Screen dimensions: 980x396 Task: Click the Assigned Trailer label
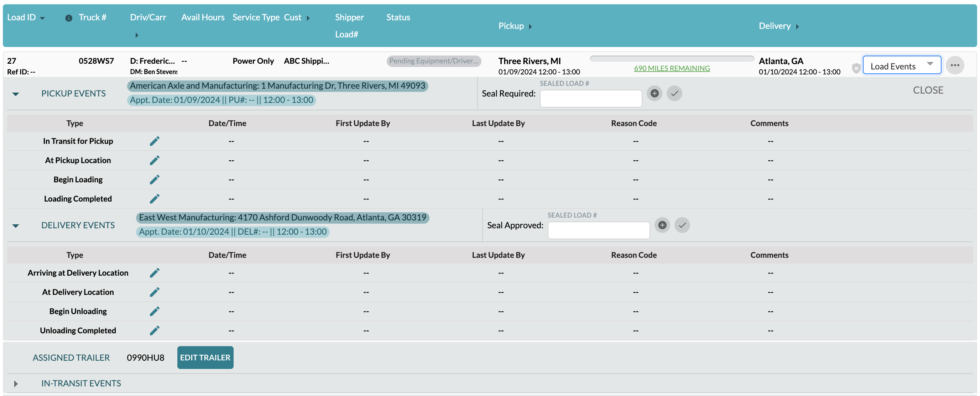pyautogui.click(x=71, y=358)
